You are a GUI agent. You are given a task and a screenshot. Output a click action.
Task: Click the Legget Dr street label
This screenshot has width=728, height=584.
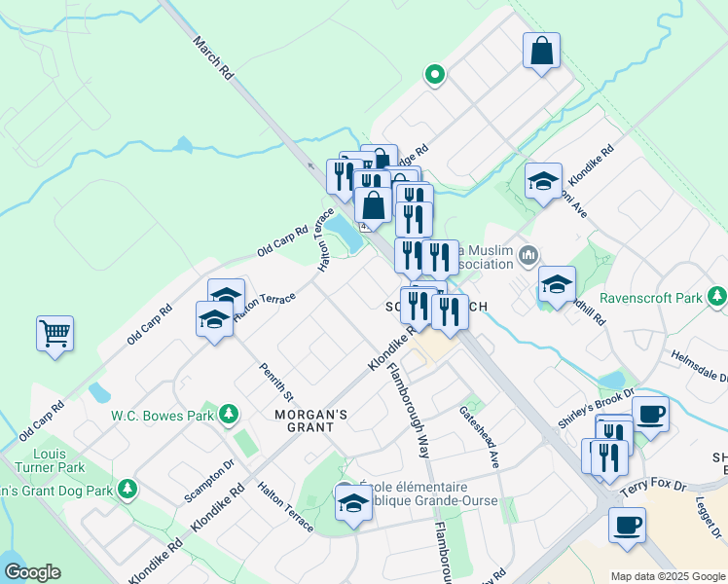click(709, 518)
